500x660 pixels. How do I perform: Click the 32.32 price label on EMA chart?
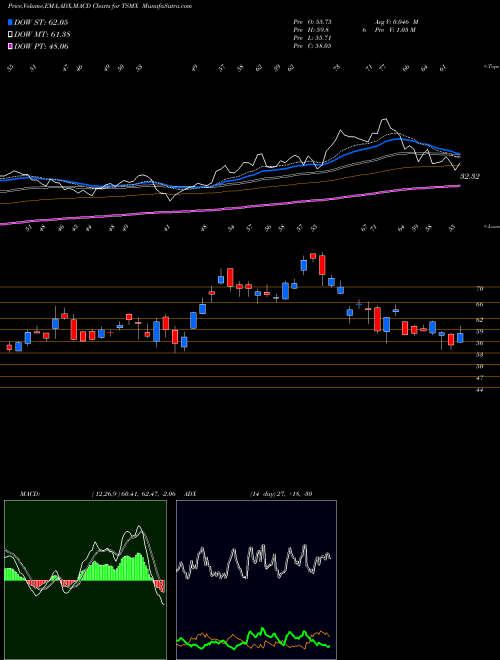tap(469, 176)
